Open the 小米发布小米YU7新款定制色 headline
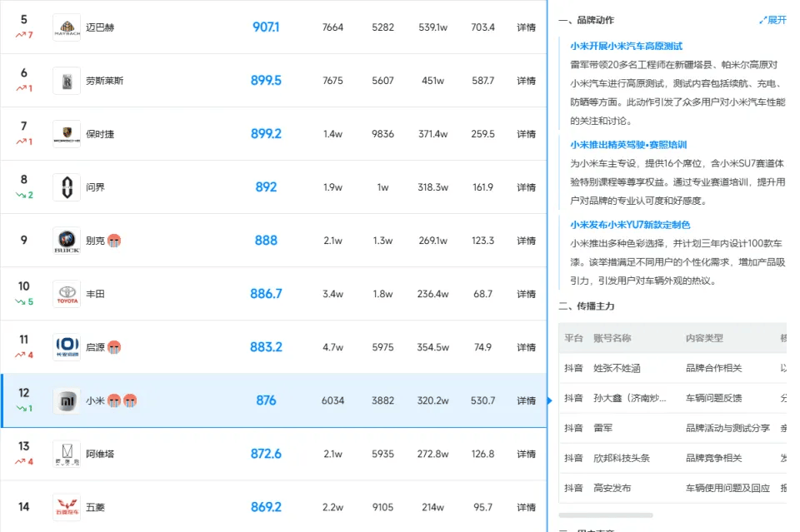Screen dimensions: 800x532 point(630,225)
